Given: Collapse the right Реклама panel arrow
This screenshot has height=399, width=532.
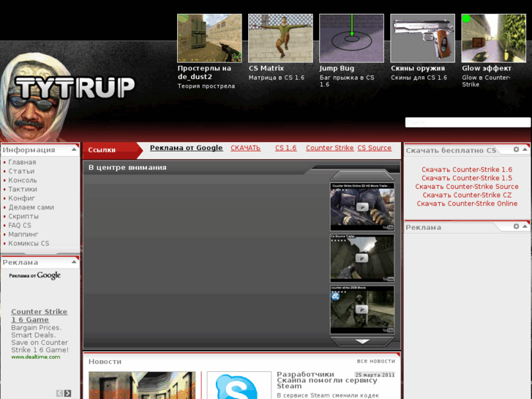Looking at the screenshot, I should (x=525, y=226).
